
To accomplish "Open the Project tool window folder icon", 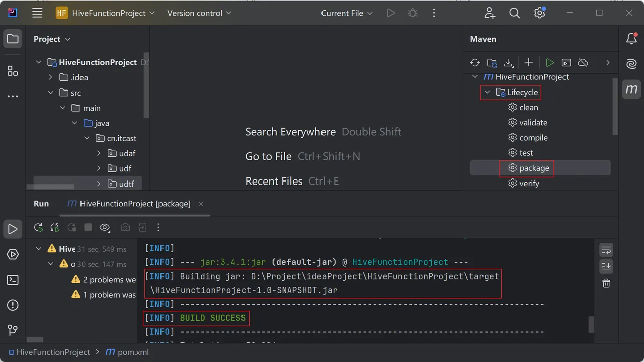I will (x=13, y=39).
